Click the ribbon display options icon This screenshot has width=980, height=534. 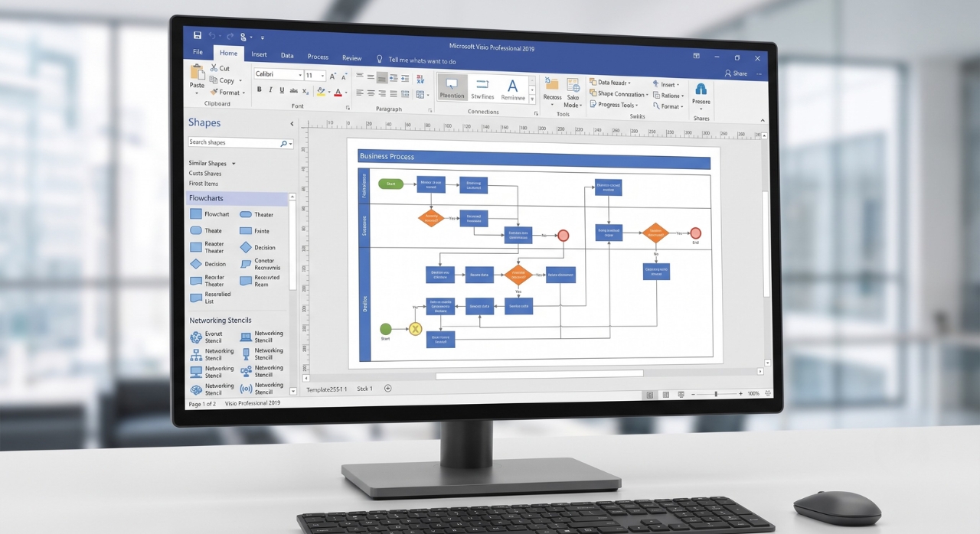(696, 56)
